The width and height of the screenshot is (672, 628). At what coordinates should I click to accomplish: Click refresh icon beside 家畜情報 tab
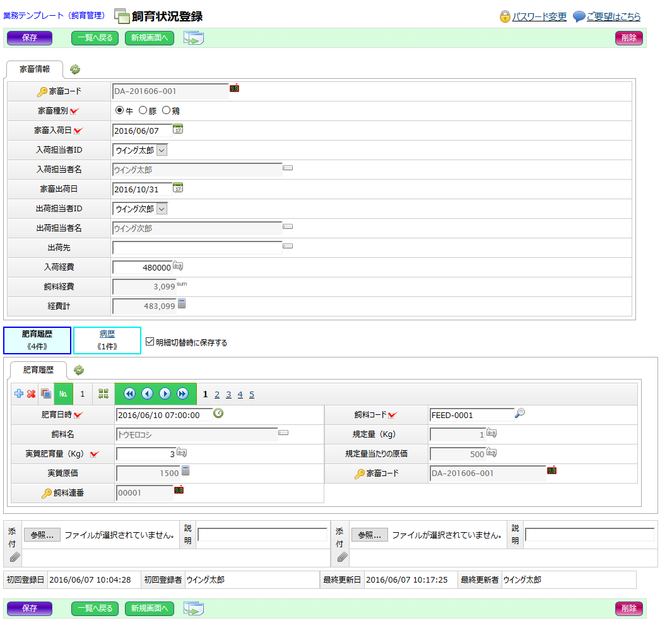[x=75, y=69]
